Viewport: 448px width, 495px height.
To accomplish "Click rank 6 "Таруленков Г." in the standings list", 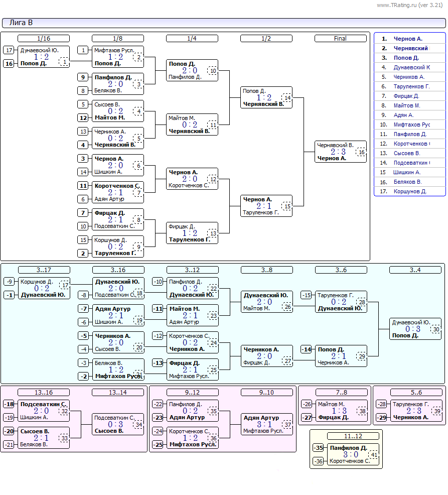I will tap(412, 86).
